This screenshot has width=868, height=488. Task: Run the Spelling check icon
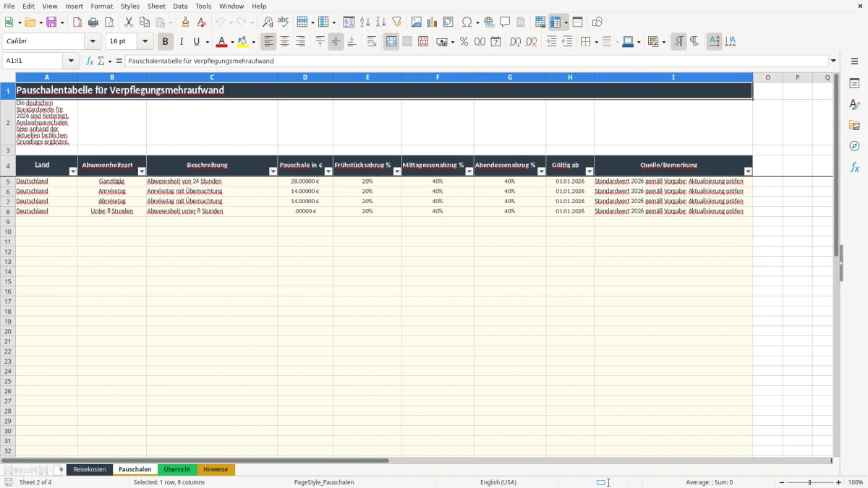click(x=284, y=22)
